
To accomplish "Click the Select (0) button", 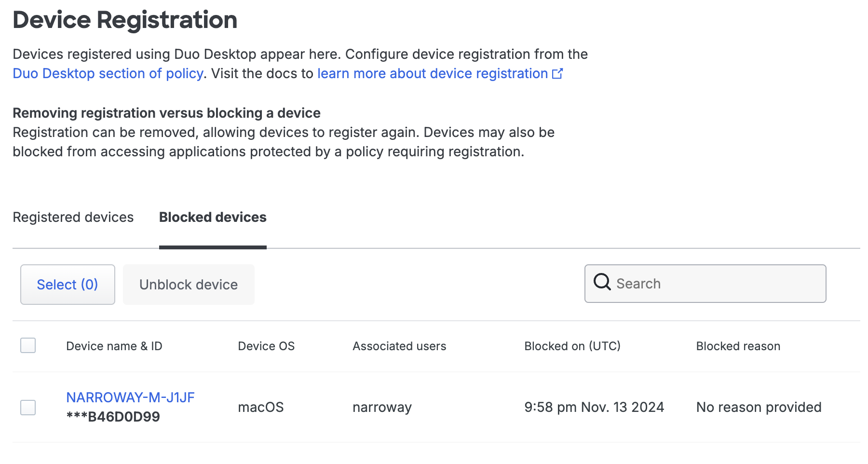I will pyautogui.click(x=67, y=284).
